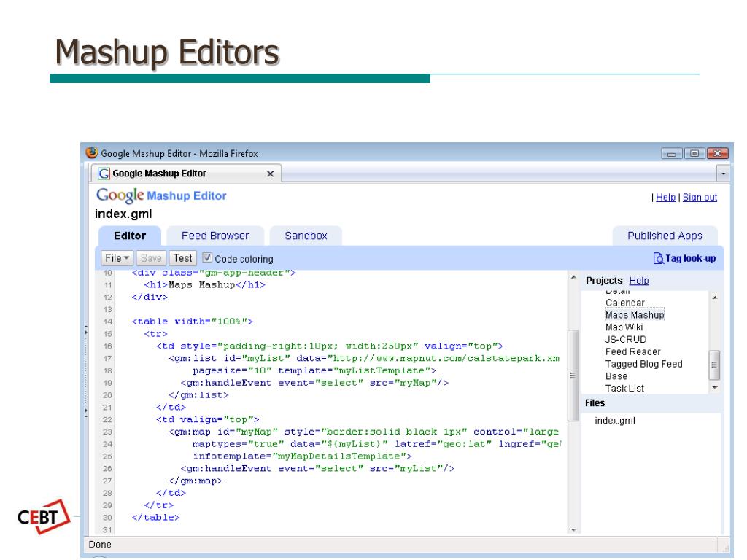Minimize the Firefox window
Viewport: 747px width, 560px height.
coord(672,153)
